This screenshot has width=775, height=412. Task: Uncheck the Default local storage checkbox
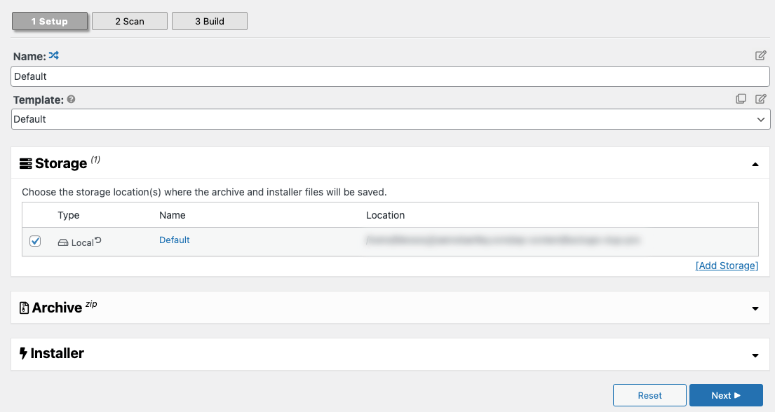35,241
